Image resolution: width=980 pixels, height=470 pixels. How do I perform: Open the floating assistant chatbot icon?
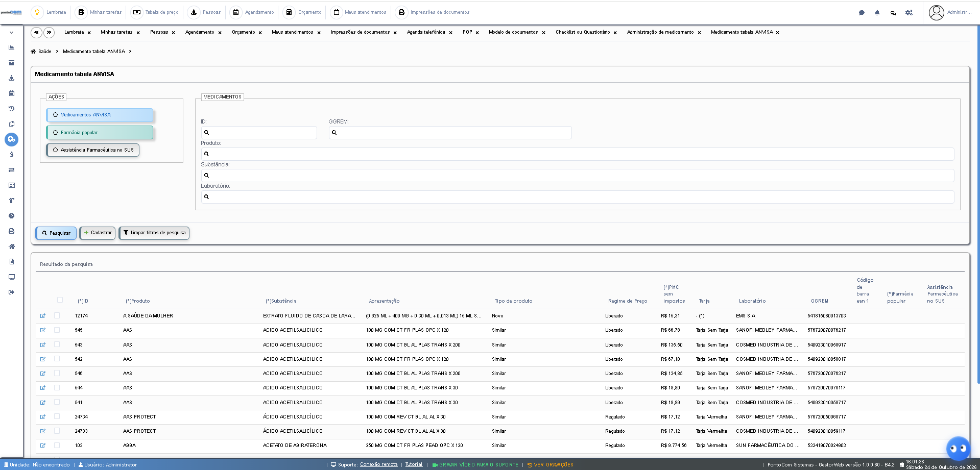[958, 449]
